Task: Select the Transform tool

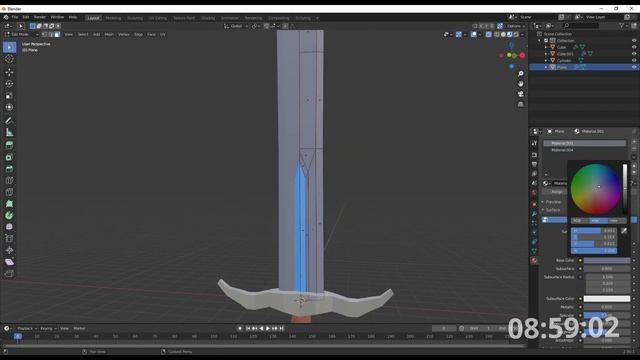Action: tap(9, 107)
